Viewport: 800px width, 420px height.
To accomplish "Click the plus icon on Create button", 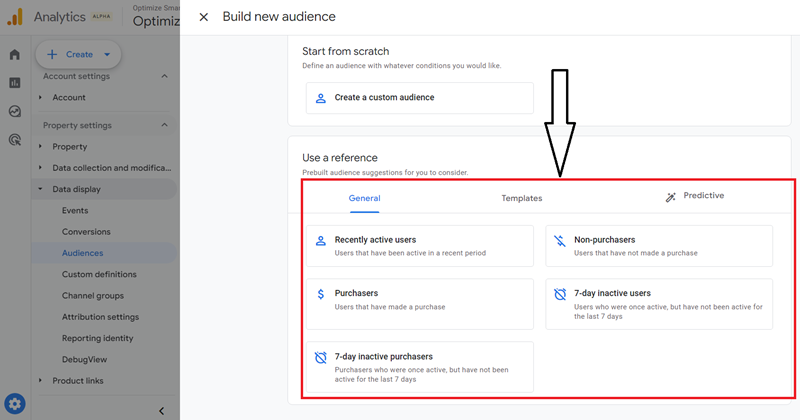I will [x=52, y=54].
